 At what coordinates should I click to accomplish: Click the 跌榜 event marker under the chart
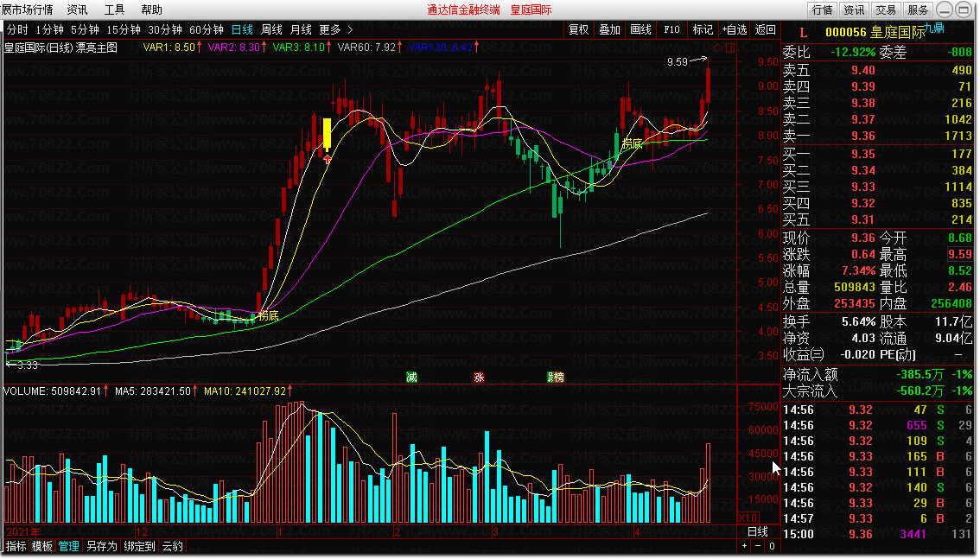(x=555, y=378)
